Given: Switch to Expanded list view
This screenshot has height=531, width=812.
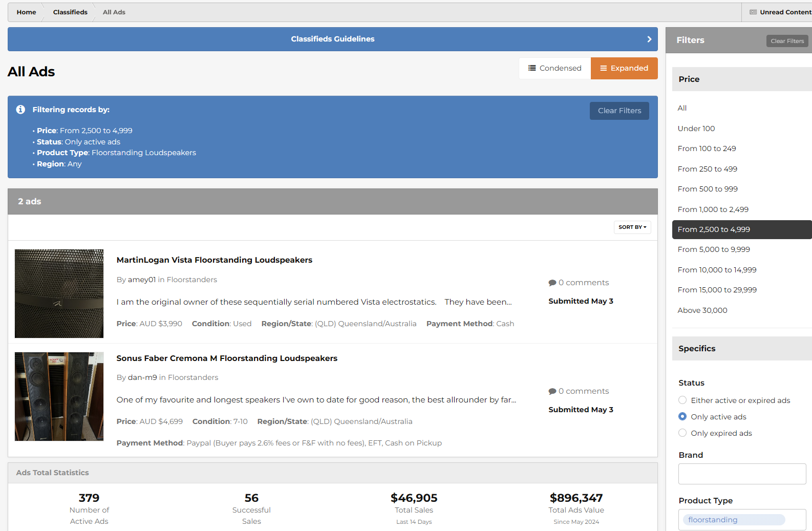Looking at the screenshot, I should click(624, 68).
